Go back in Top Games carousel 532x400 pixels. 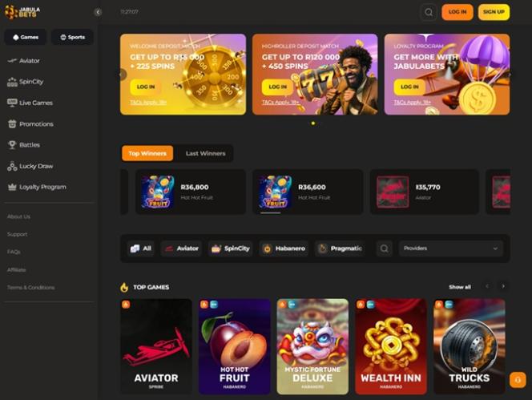[x=487, y=287]
